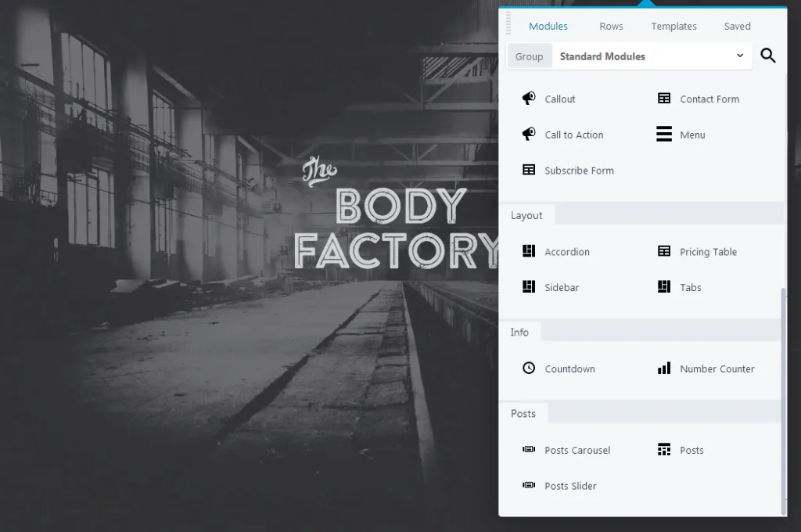Click the bar chart icon beside Number Counter

click(664, 368)
